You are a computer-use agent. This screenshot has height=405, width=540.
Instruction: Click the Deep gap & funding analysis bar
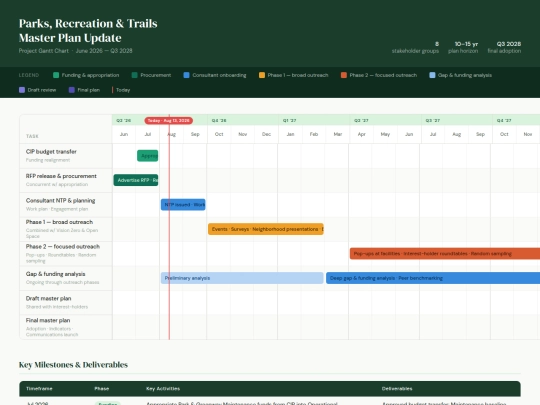(x=433, y=278)
